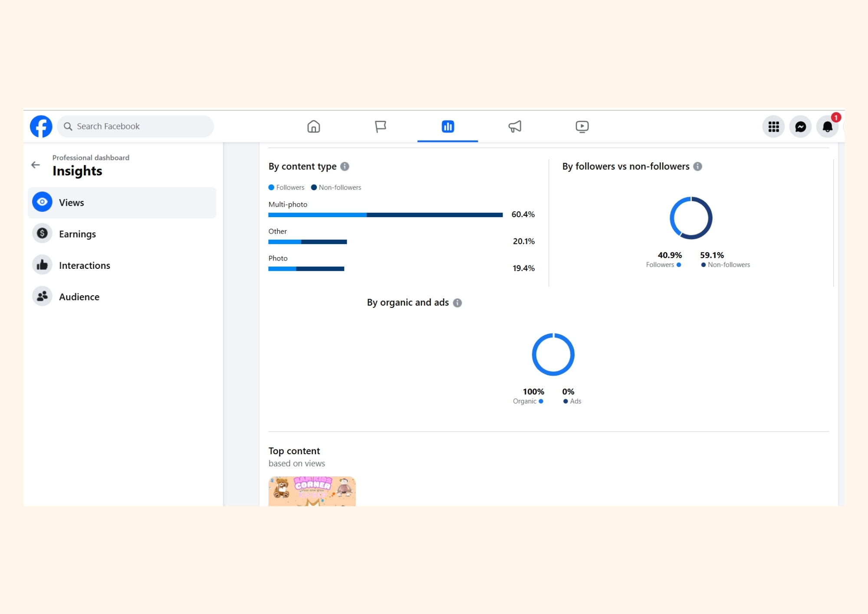Open the Home tab icon
This screenshot has width=868, height=614.
pyautogui.click(x=313, y=126)
